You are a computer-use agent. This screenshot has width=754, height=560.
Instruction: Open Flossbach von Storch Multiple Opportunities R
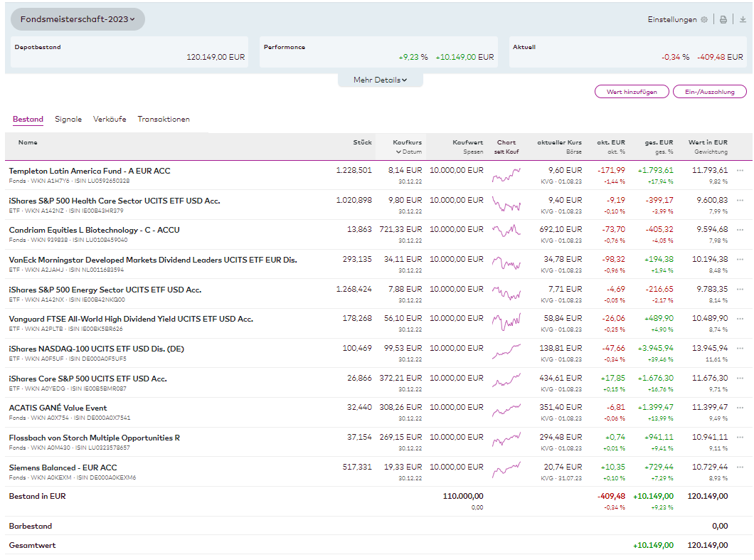94,438
